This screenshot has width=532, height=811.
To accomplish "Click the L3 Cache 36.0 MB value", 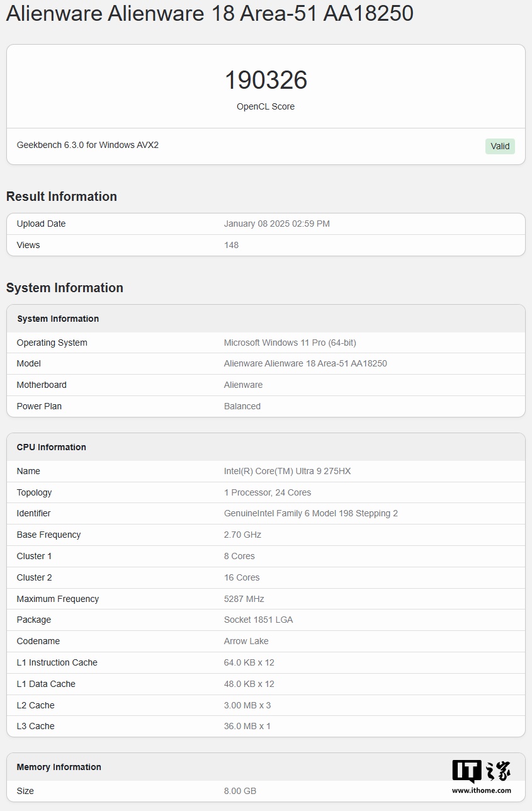I will 247,726.
